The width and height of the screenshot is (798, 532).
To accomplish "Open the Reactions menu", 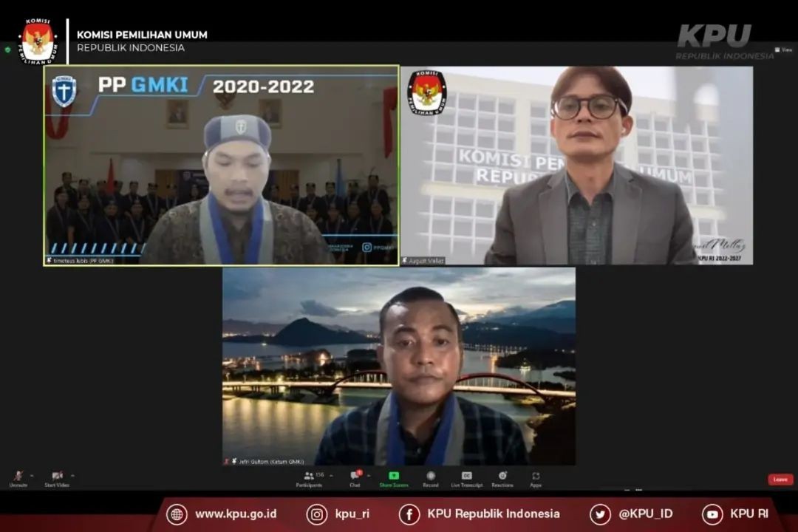I will coord(502,477).
